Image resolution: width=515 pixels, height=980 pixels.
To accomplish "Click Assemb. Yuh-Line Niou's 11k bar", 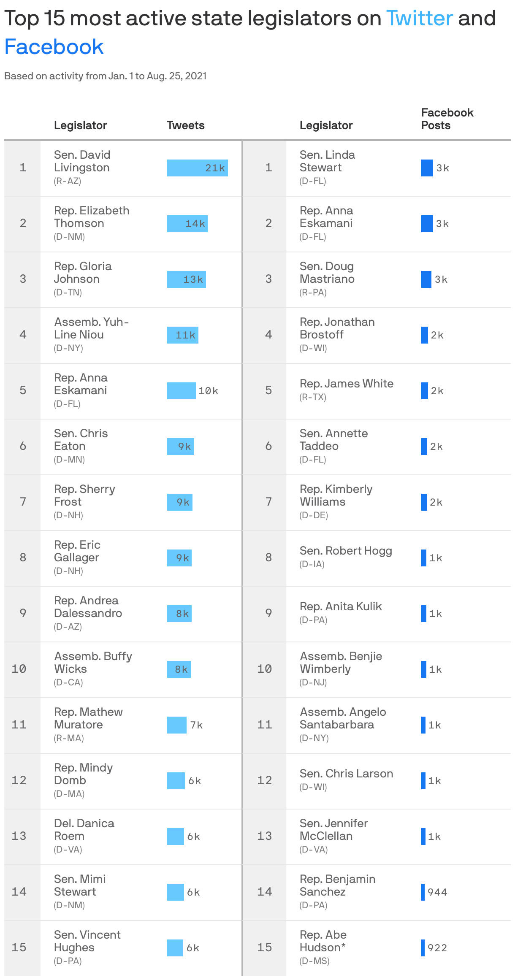I will pyautogui.click(x=183, y=335).
